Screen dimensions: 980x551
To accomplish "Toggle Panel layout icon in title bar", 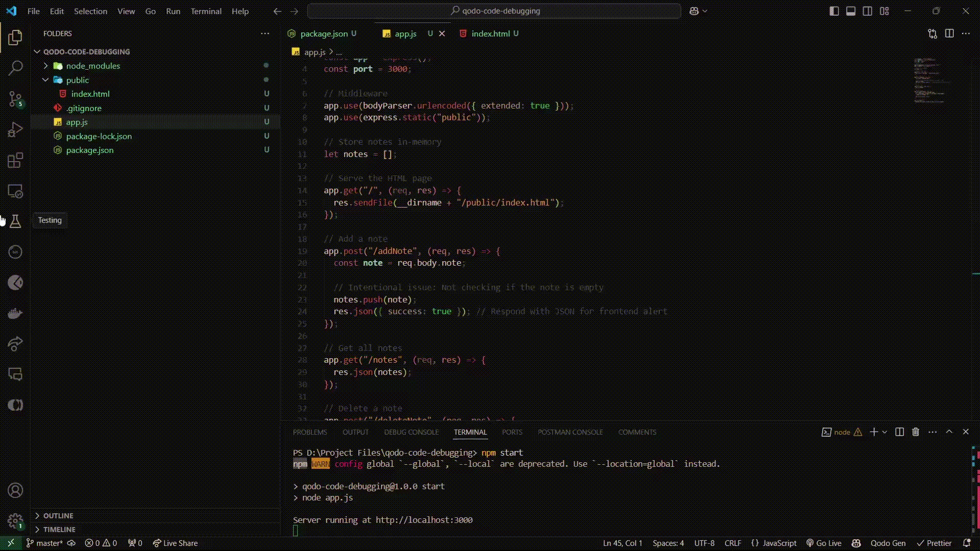I will click(851, 11).
